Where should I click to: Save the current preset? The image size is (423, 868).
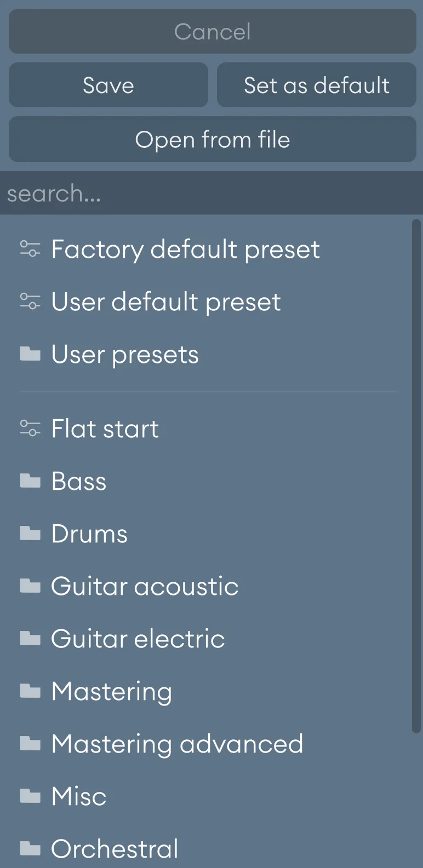tap(108, 85)
